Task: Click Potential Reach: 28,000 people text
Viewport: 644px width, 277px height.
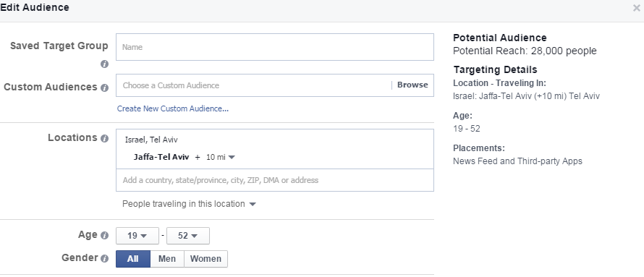Action: 525,51
